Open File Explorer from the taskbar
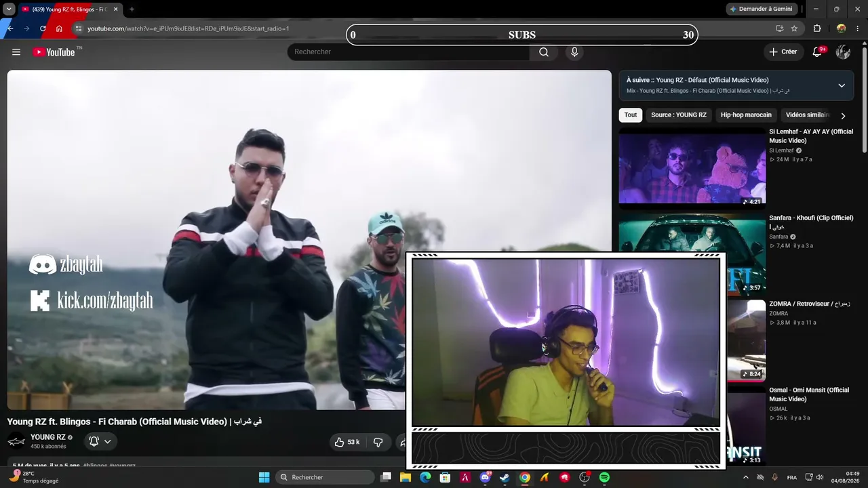The width and height of the screenshot is (868, 488). 406,478
